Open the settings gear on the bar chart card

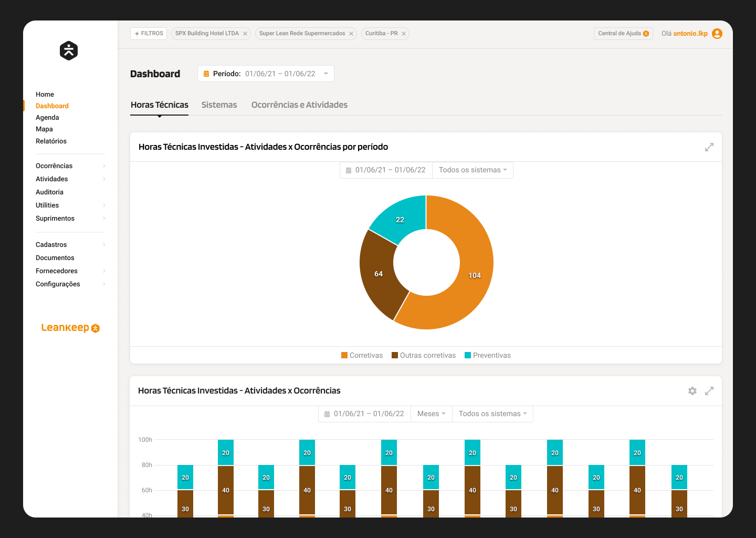[x=692, y=391]
